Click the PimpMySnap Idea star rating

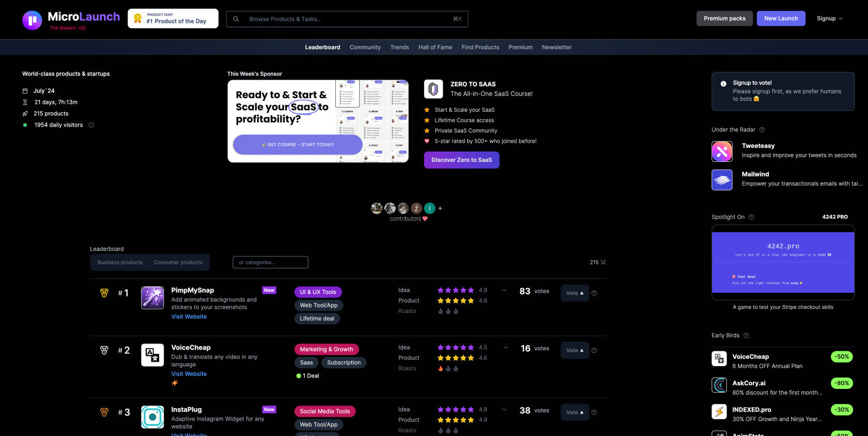coord(456,290)
